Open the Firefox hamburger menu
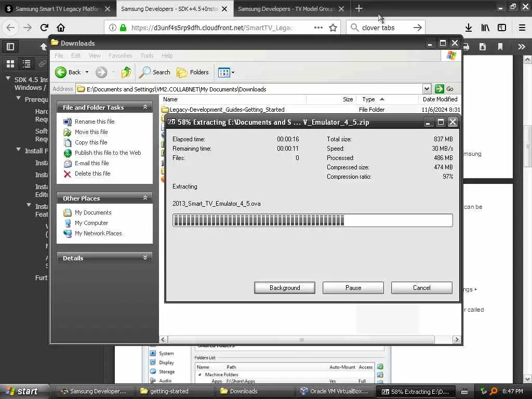This screenshot has height=399, width=532. coord(522,28)
